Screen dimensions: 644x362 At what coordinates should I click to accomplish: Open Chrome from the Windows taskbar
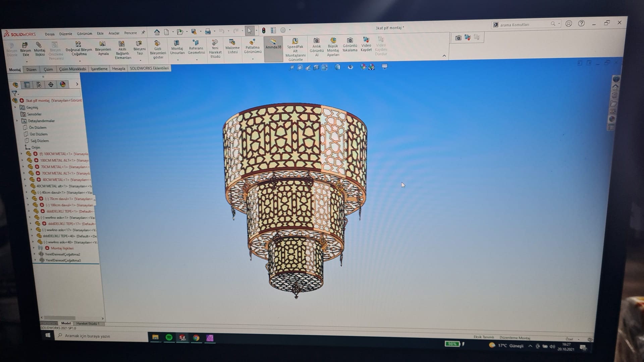(196, 338)
